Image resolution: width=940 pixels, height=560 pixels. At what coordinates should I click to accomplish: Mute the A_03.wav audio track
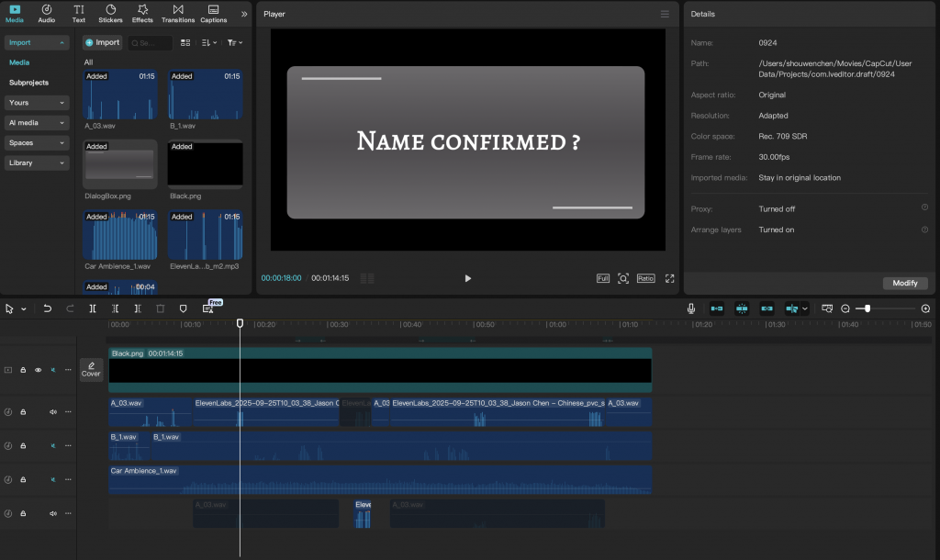pos(53,411)
